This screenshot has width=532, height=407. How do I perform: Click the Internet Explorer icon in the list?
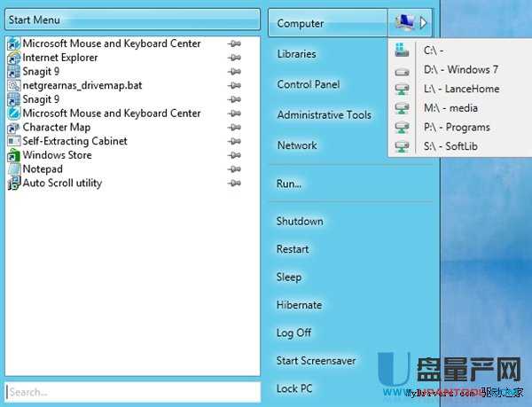point(13,58)
